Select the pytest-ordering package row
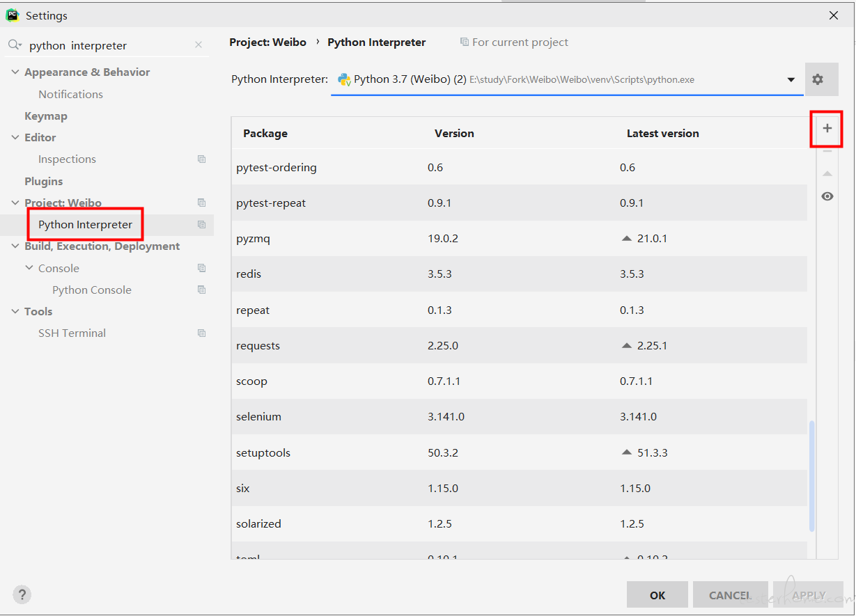Image resolution: width=856 pixels, height=616 pixels. pyautogui.click(x=519, y=167)
